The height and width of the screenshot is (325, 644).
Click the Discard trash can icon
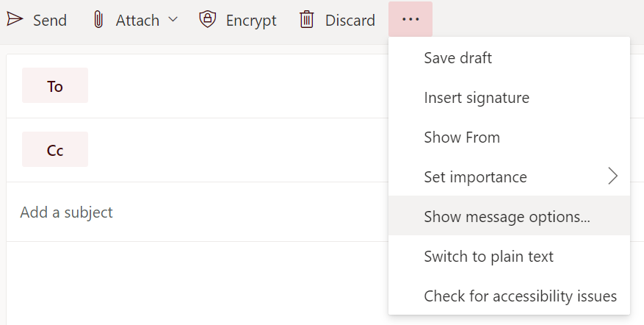[306, 19]
